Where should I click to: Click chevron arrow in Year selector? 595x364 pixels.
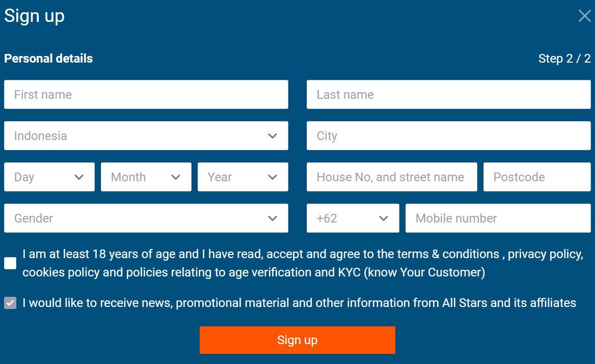pos(273,177)
